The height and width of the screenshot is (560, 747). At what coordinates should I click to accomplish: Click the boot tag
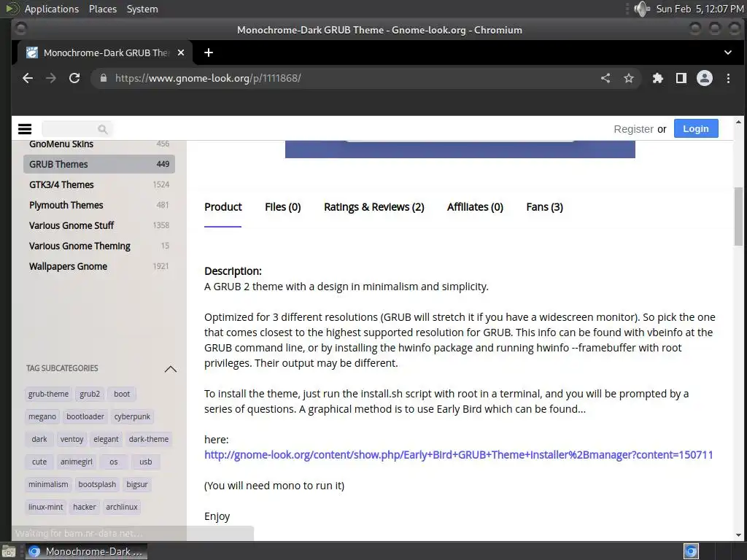(122, 394)
